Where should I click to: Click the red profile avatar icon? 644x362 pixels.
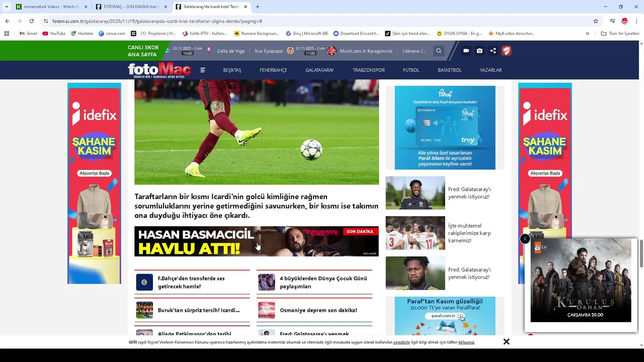click(x=624, y=21)
